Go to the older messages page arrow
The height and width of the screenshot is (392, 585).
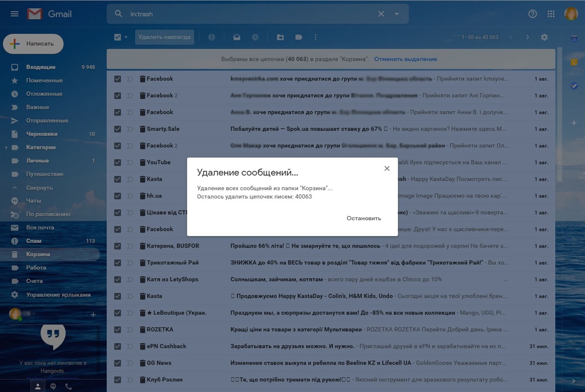click(527, 37)
